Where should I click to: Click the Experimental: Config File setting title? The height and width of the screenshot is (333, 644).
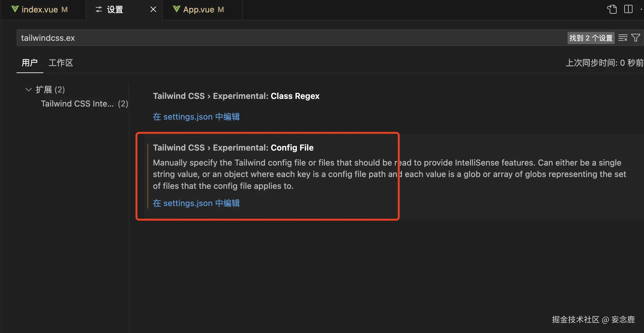click(233, 148)
